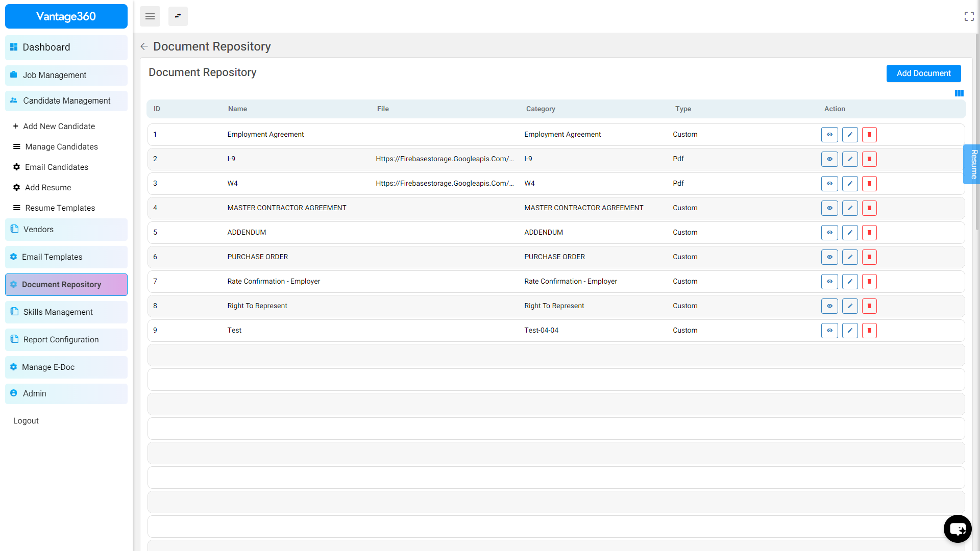Open the chat bubble widget
The width and height of the screenshot is (980, 551).
pyautogui.click(x=957, y=529)
